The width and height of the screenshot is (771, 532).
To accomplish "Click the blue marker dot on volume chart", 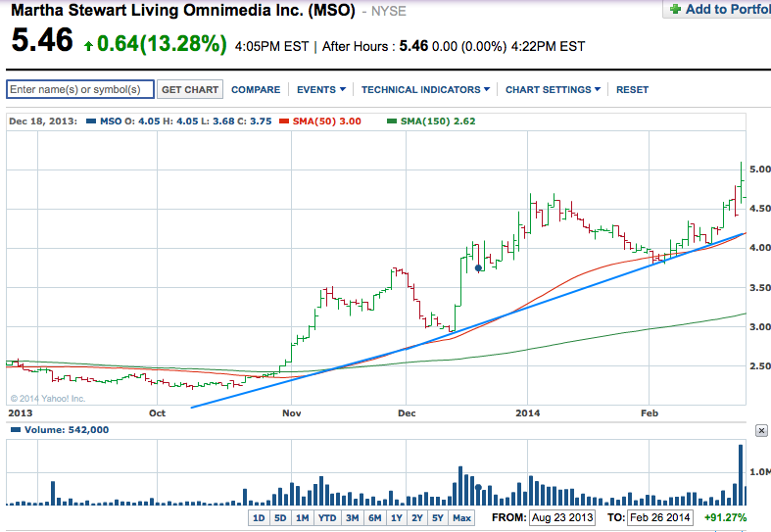I will [x=478, y=487].
